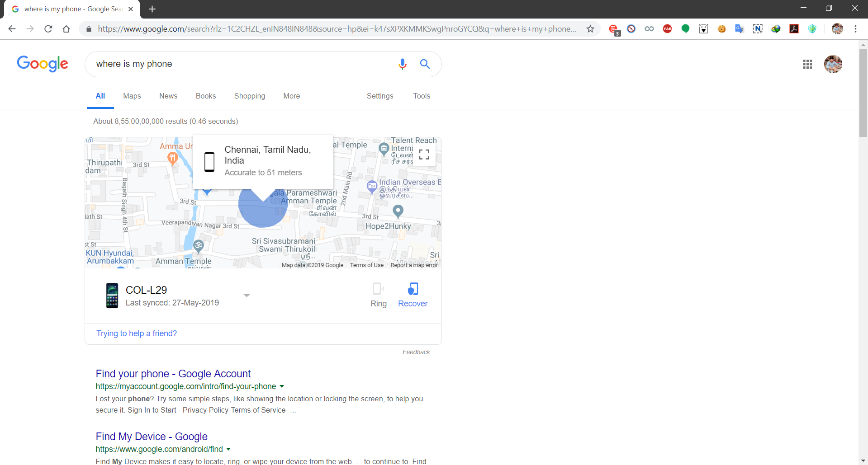
Task: Bookmark this page with star icon
Action: (590, 29)
